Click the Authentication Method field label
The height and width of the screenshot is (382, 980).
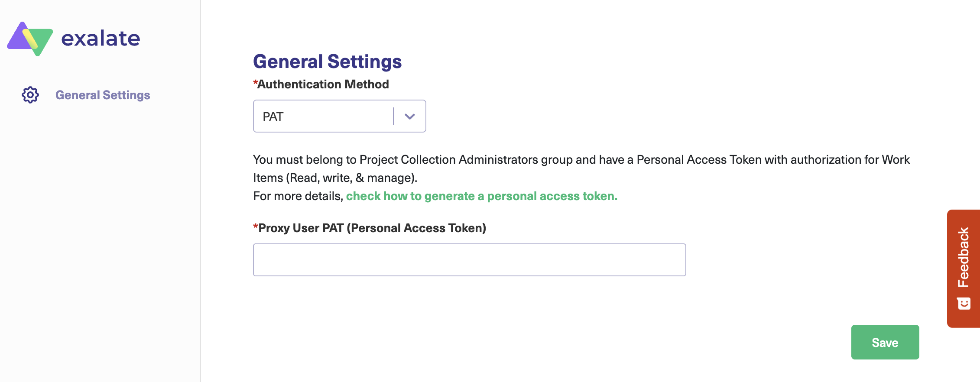(x=323, y=84)
